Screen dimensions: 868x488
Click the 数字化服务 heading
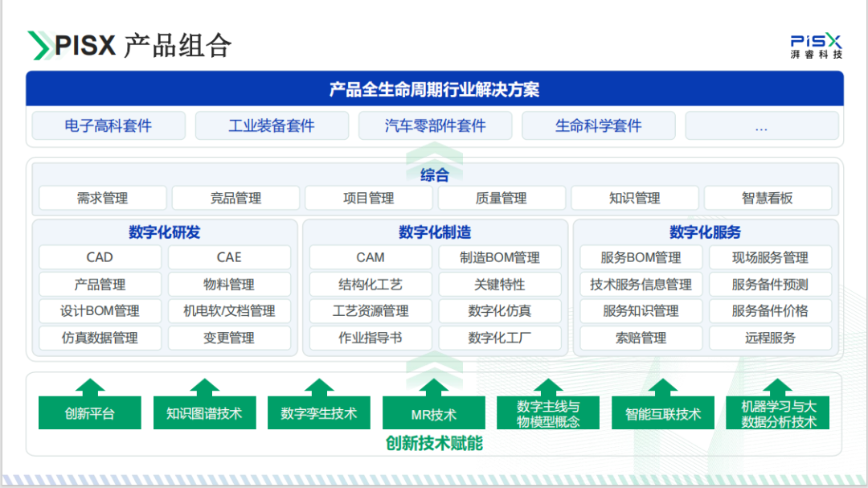pos(706,232)
